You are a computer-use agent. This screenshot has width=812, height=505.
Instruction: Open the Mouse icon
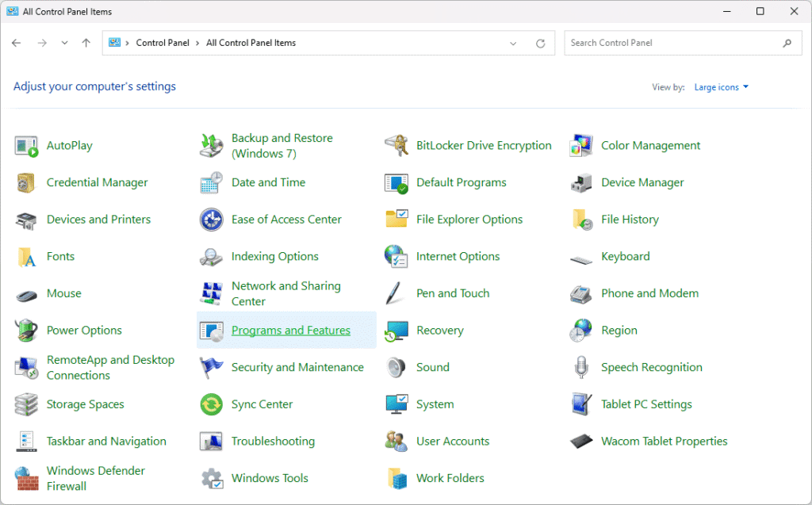(26, 296)
